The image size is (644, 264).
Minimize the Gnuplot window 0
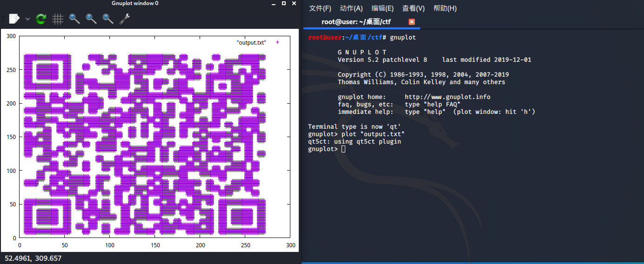(x=273, y=4)
